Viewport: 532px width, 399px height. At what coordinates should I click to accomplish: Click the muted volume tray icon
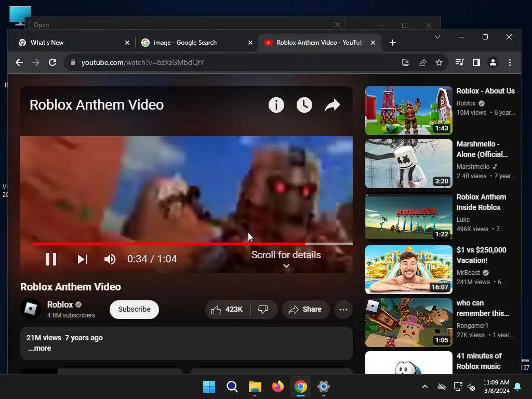click(471, 387)
